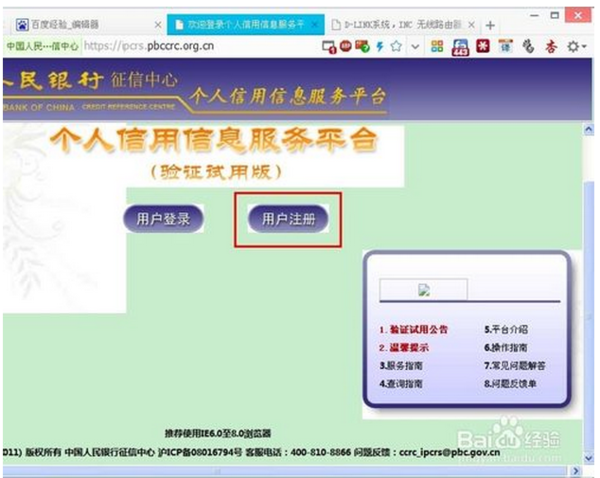Open 8.问题反馈单 link
The width and height of the screenshot is (600, 478).
pos(510,383)
